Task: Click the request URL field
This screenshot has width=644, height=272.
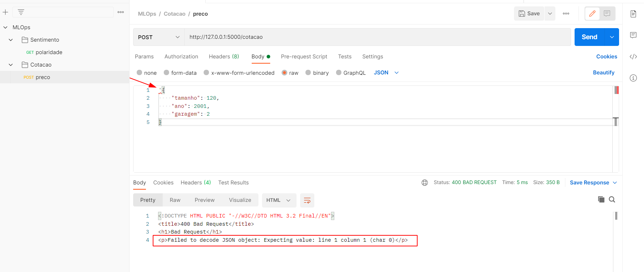Action: point(377,37)
